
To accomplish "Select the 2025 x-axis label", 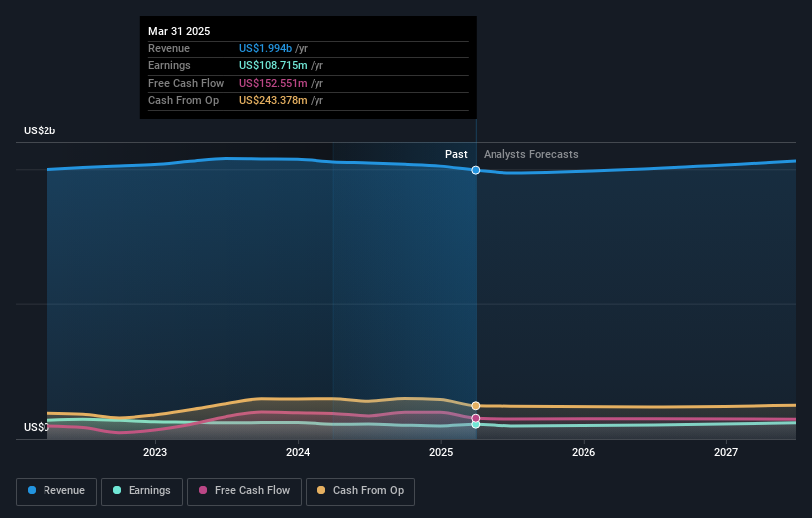I will coord(441,452).
